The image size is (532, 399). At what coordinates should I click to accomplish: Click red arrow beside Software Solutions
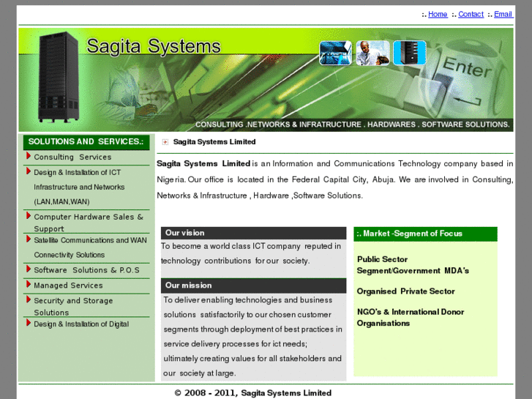point(29,269)
